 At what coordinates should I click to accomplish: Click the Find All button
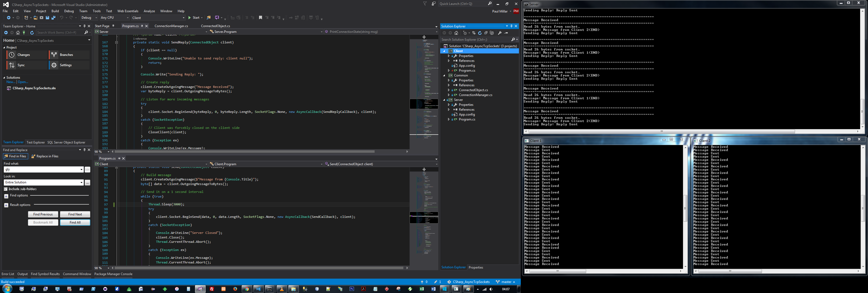click(x=75, y=222)
